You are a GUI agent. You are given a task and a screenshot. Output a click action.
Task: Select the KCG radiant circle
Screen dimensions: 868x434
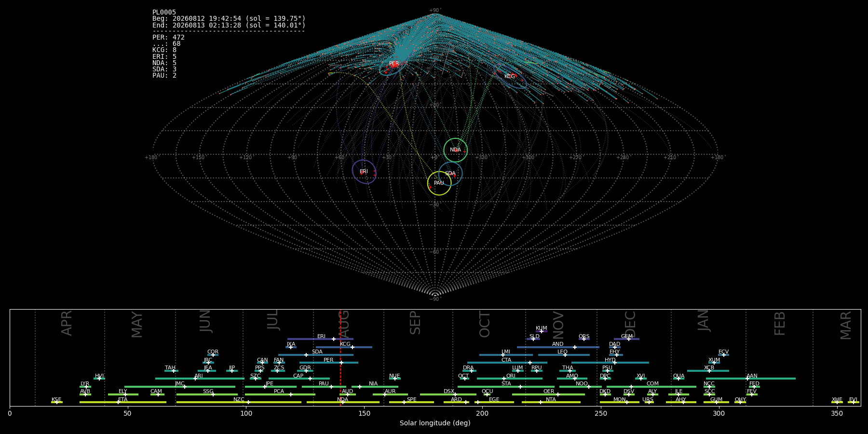(512, 76)
